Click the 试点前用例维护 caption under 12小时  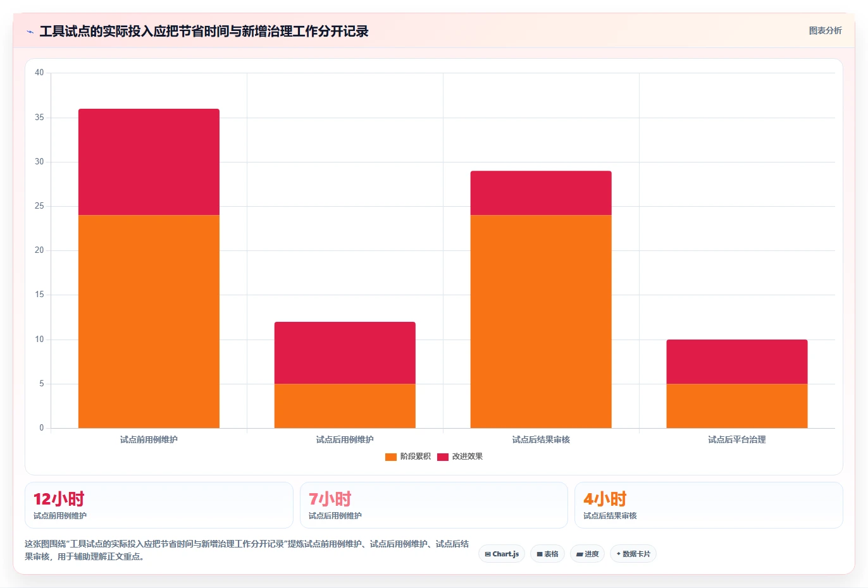(60, 516)
